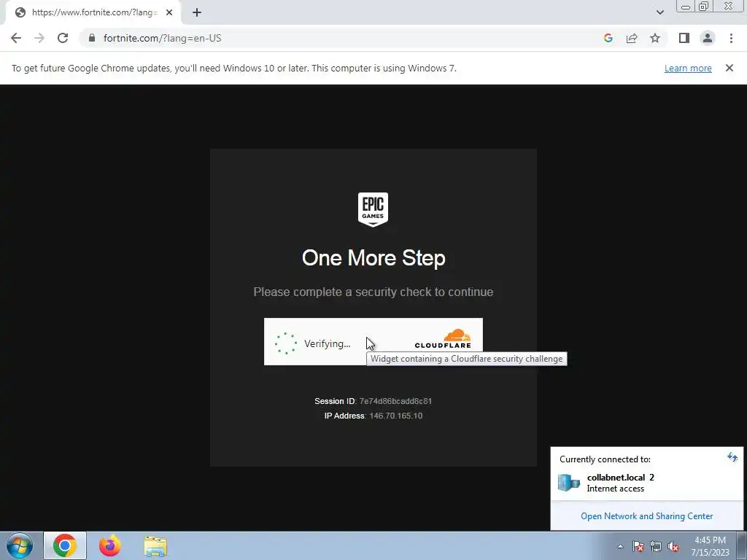
Task: Close the fortnite.com tab
Action: [x=169, y=12]
